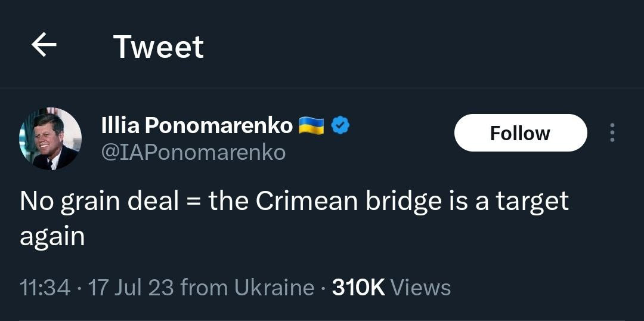Image resolution: width=644 pixels, height=321 pixels.
Task: Click the dot separator before 310K
Action: 323,288
